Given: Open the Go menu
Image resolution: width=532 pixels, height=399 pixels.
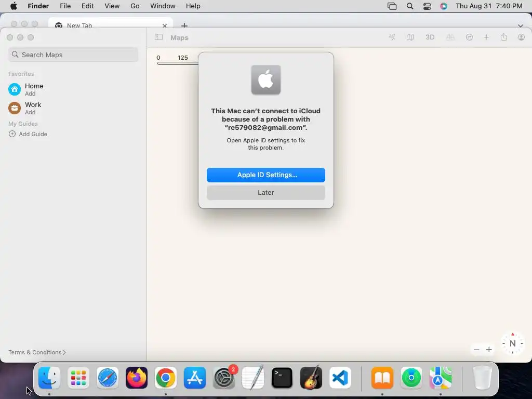Looking at the screenshot, I should [x=135, y=6].
